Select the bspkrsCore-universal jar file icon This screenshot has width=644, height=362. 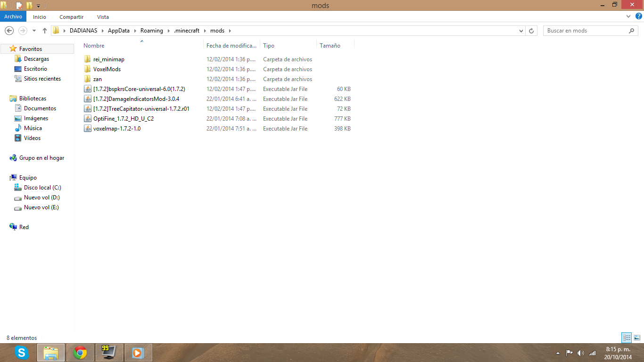(87, 89)
